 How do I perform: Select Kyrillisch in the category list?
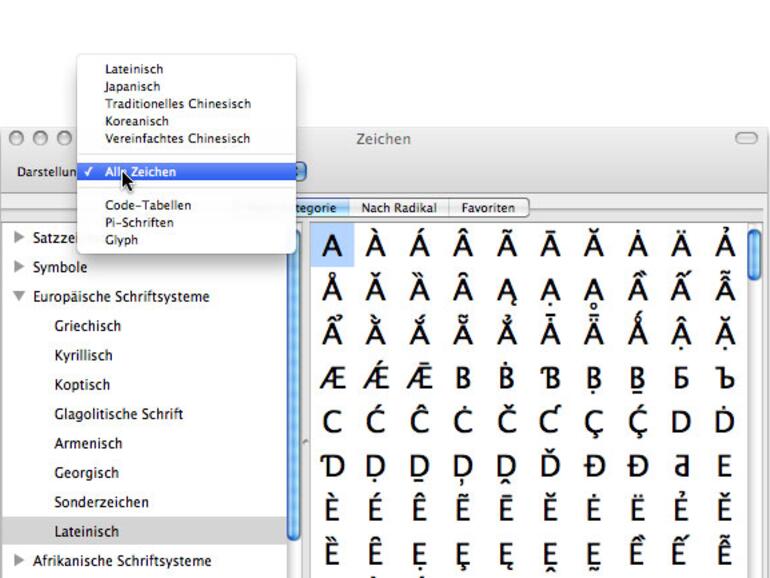(83, 356)
